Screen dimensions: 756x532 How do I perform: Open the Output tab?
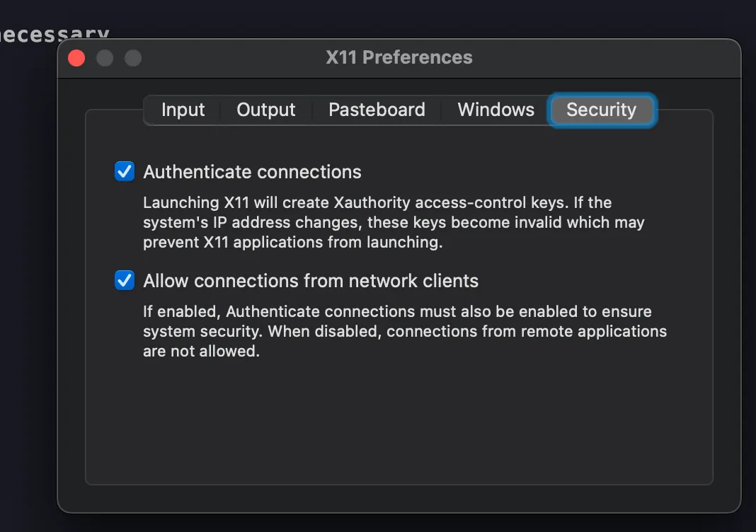click(x=265, y=110)
